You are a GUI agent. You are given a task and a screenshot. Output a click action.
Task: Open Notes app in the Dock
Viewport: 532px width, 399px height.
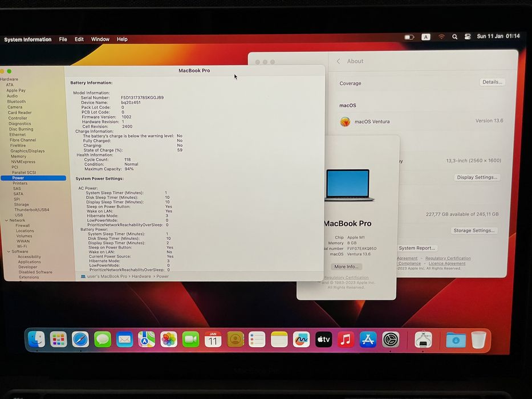pyautogui.click(x=279, y=339)
